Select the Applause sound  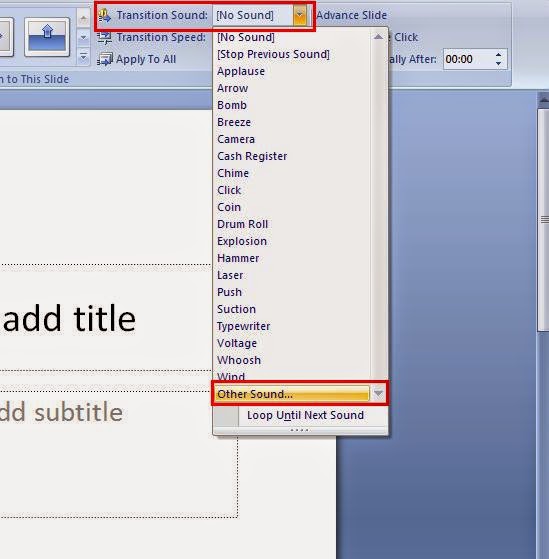[241, 71]
